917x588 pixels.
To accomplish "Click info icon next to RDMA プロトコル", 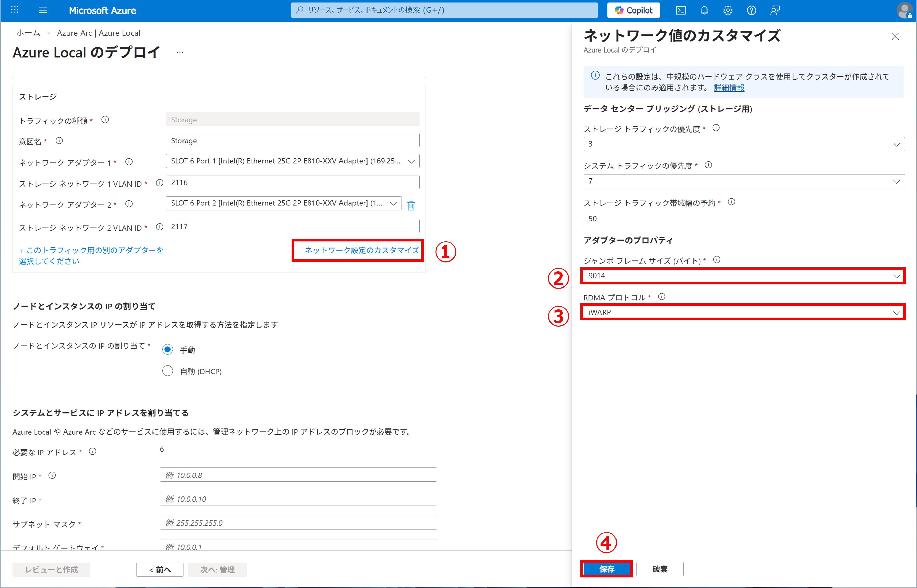I will point(662,297).
